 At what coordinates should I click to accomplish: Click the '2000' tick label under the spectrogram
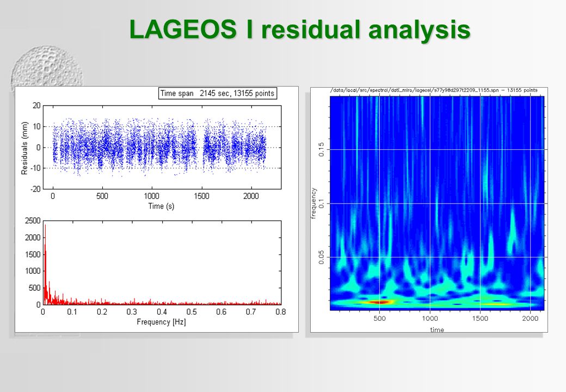pyautogui.click(x=530, y=318)
